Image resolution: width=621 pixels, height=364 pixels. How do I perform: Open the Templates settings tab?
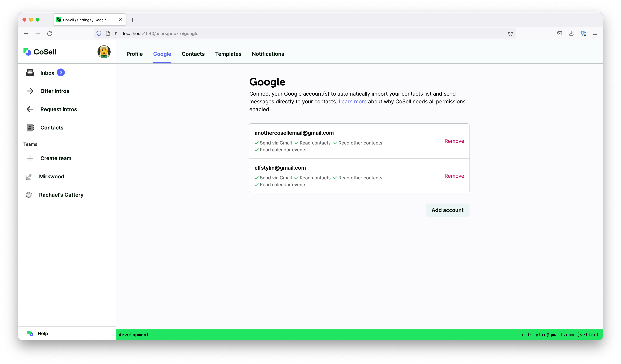click(228, 54)
